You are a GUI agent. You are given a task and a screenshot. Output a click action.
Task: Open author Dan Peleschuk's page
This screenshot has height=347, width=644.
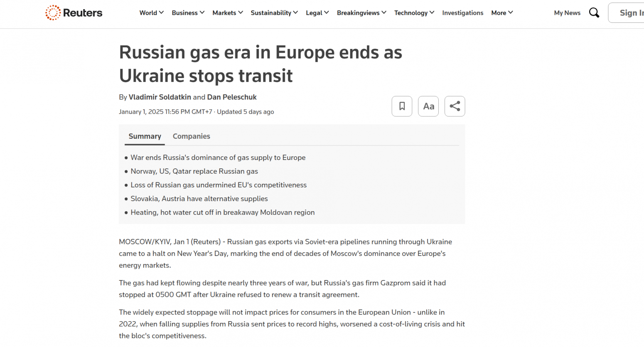(x=232, y=97)
